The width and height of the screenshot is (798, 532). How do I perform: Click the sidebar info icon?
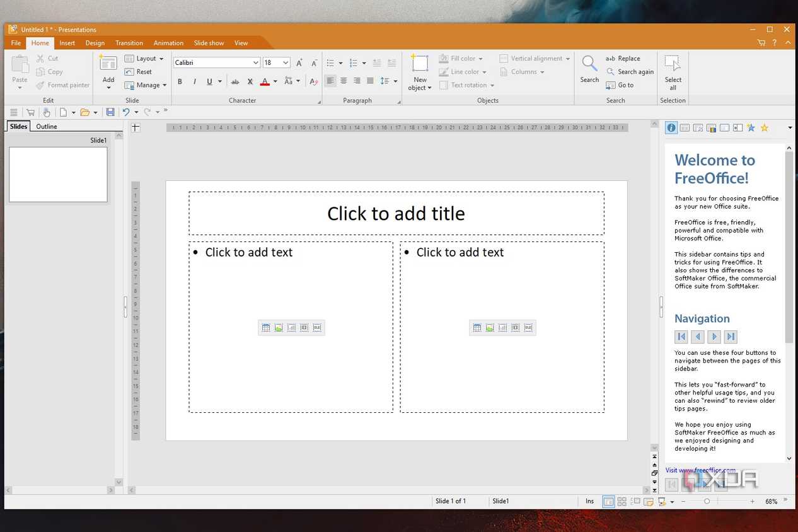coord(671,128)
